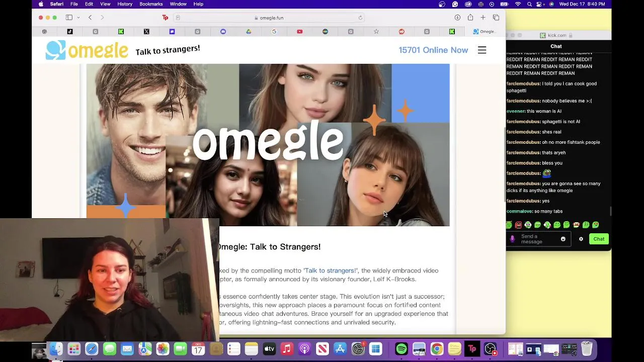Switch to the TikTok tab
644x362 pixels.
coord(70,32)
